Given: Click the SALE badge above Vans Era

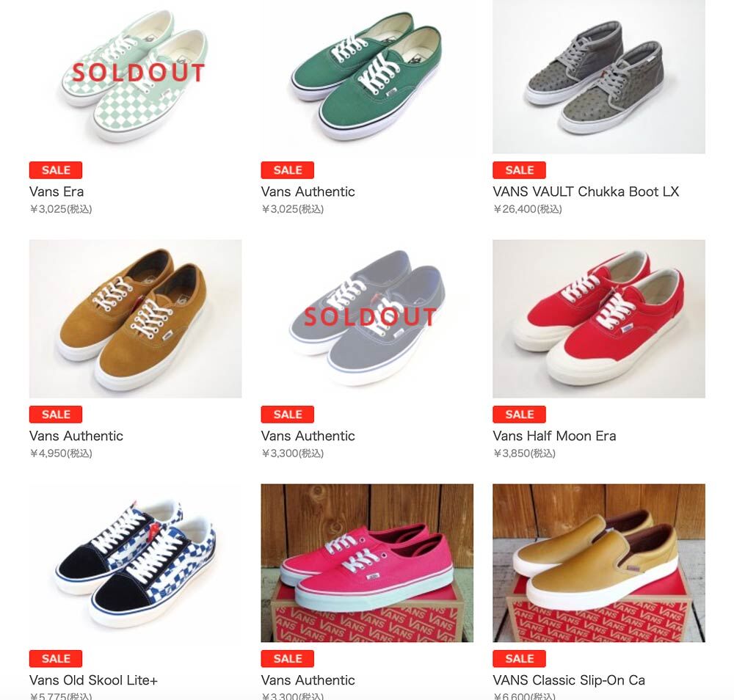Looking at the screenshot, I should 56,169.
